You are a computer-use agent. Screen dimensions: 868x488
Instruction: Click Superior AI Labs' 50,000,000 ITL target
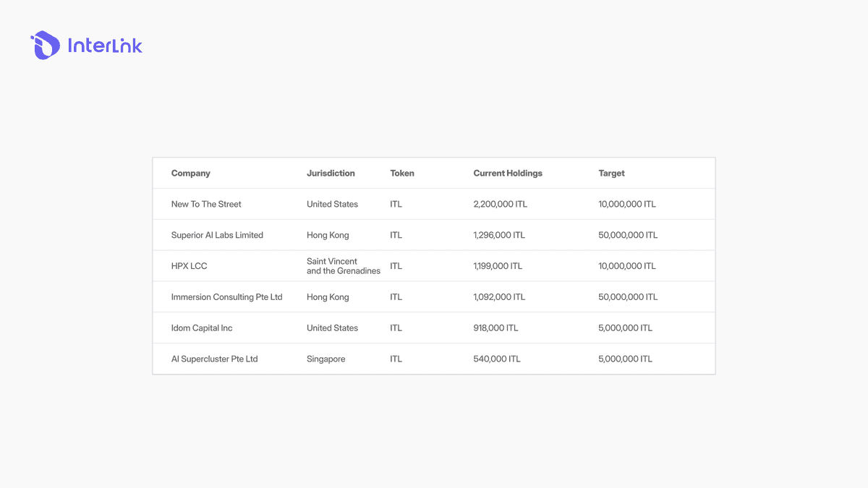pos(628,235)
